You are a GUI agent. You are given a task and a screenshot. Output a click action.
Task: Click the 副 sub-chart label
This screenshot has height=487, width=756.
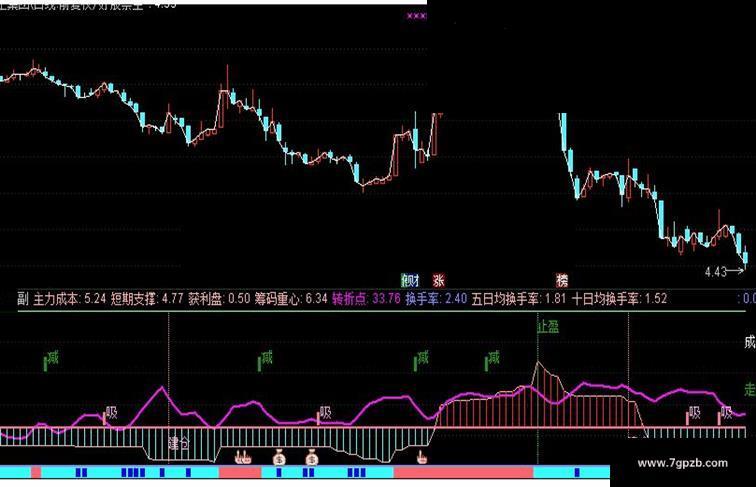click(x=23, y=299)
